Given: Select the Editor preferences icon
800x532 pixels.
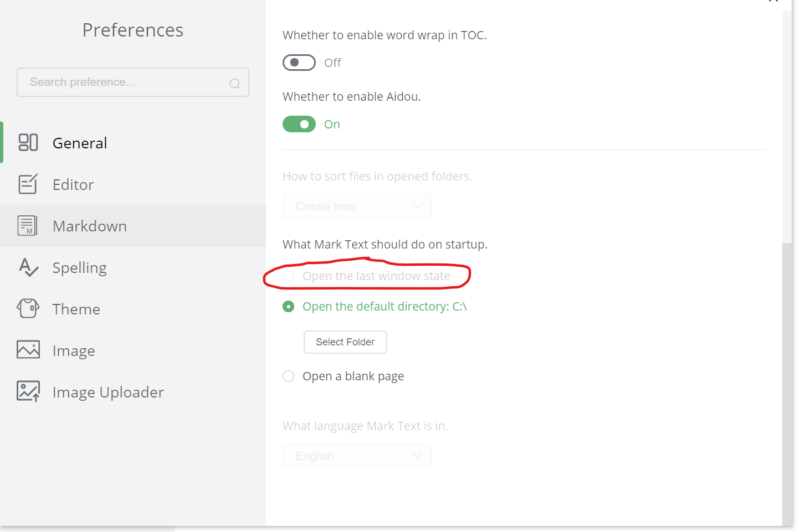Looking at the screenshot, I should point(28,184).
